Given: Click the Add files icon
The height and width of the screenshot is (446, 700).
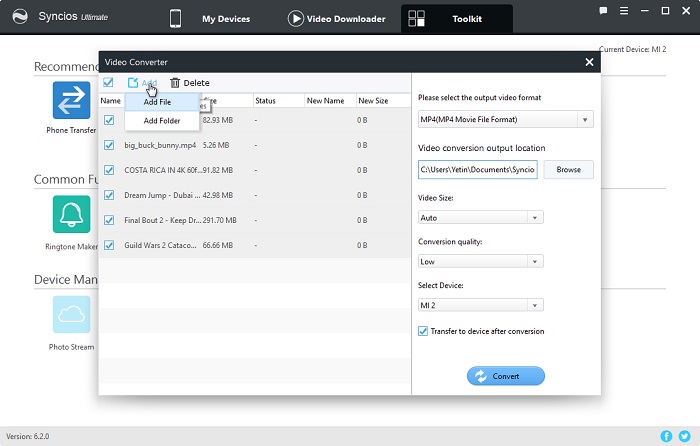Looking at the screenshot, I should point(133,83).
